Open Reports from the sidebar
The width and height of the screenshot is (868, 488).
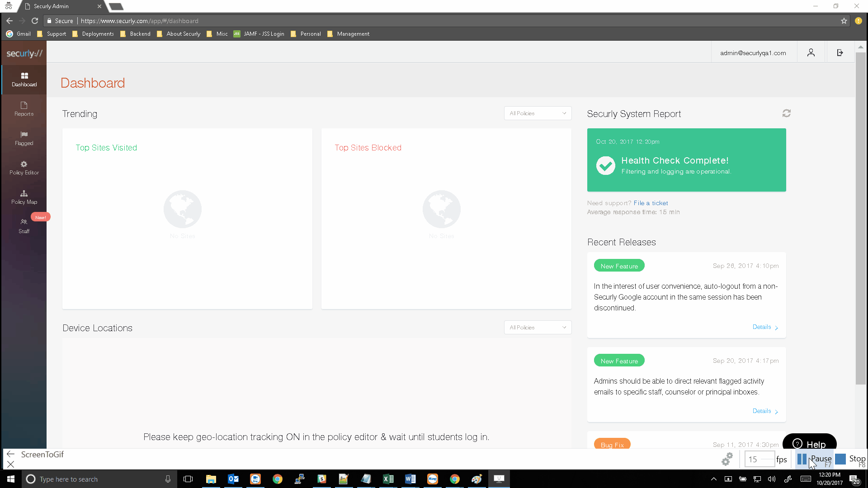click(24, 109)
